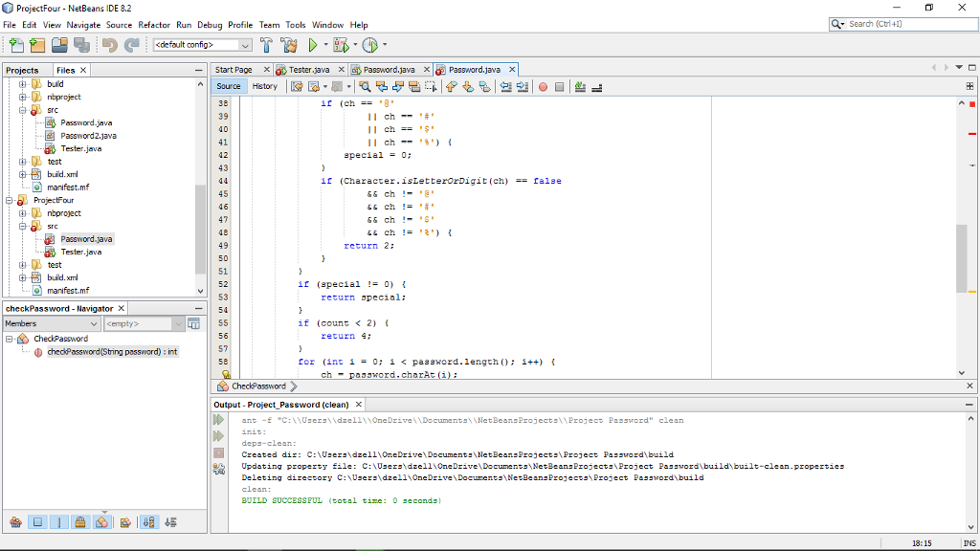980x551 pixels.
Task: Start macro recording with red circle icon
Action: point(543,86)
